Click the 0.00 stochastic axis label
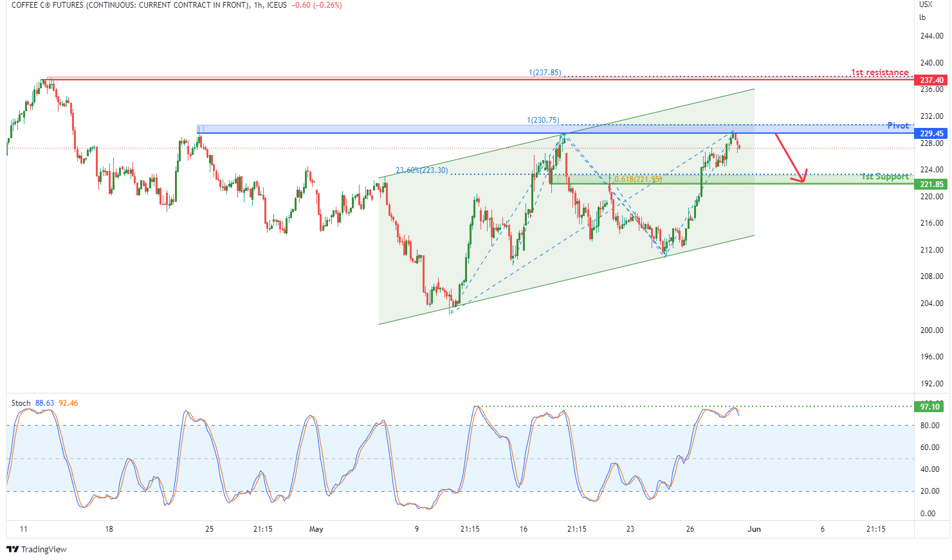 (x=928, y=514)
